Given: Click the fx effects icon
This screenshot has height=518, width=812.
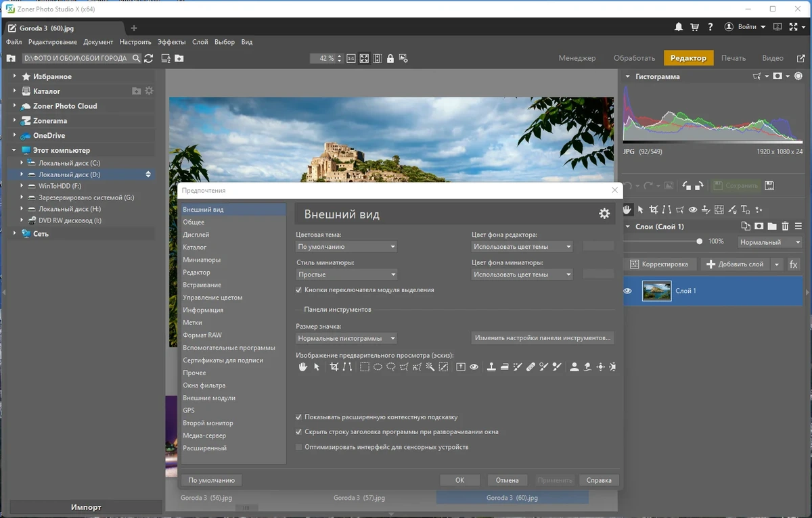Looking at the screenshot, I should (x=794, y=264).
